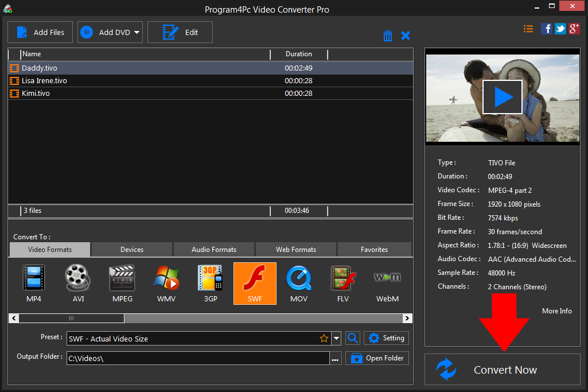The height and width of the screenshot is (392, 588).
Task: Select the 3GP format icon
Action: click(211, 284)
